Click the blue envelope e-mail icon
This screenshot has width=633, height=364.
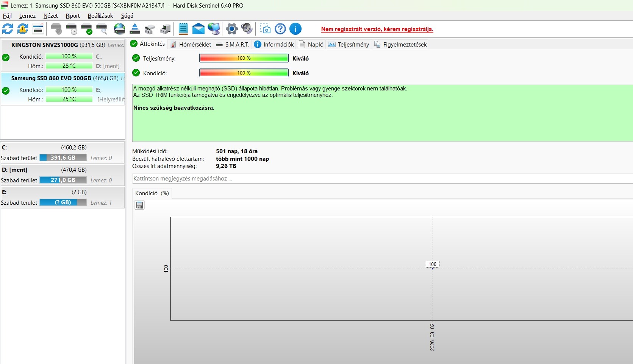point(198,29)
